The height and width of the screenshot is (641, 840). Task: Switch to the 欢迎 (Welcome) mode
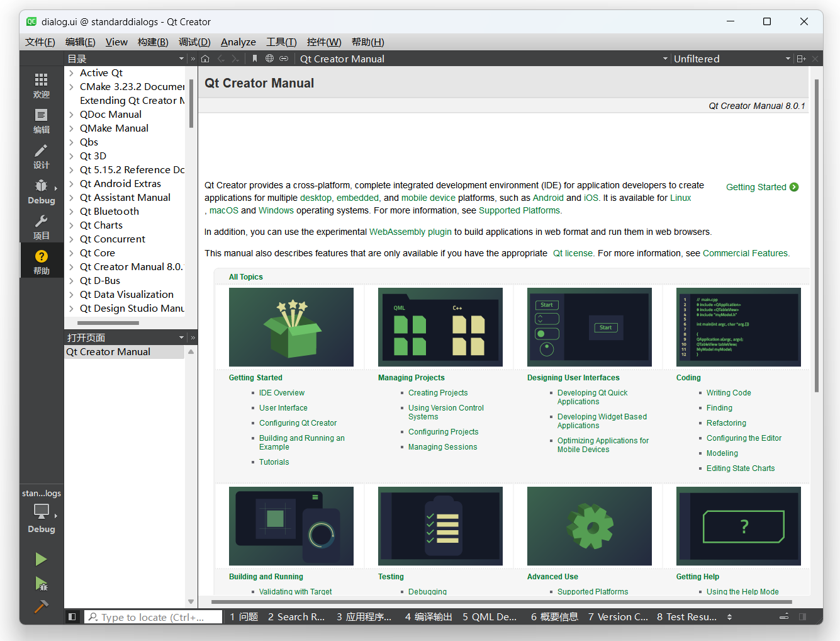(x=42, y=86)
